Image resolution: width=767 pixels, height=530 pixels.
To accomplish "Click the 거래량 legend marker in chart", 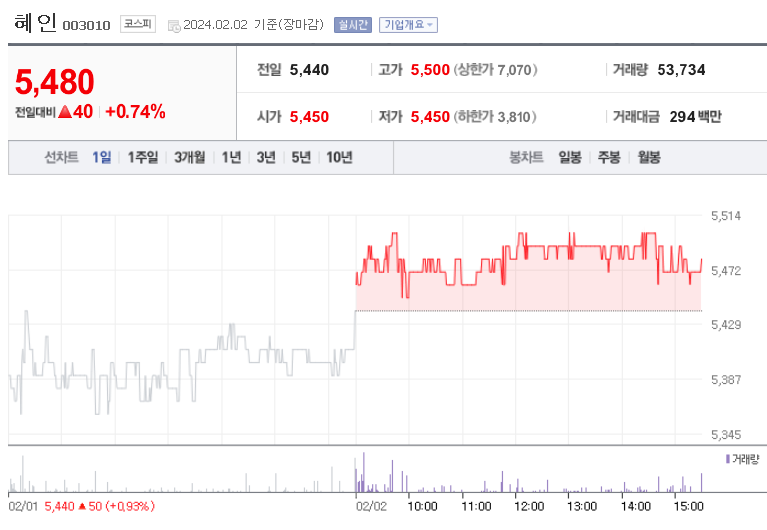I will [x=728, y=459].
